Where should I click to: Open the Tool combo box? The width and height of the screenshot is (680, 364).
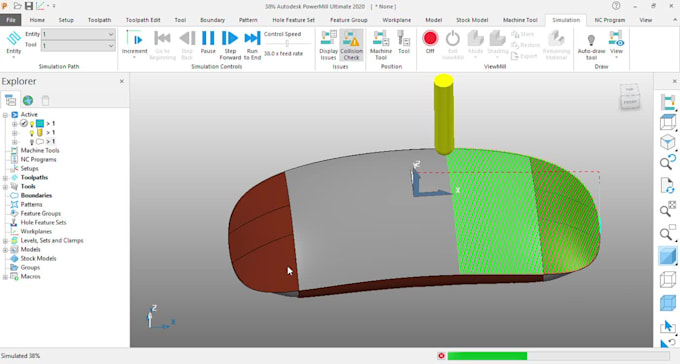78,45
